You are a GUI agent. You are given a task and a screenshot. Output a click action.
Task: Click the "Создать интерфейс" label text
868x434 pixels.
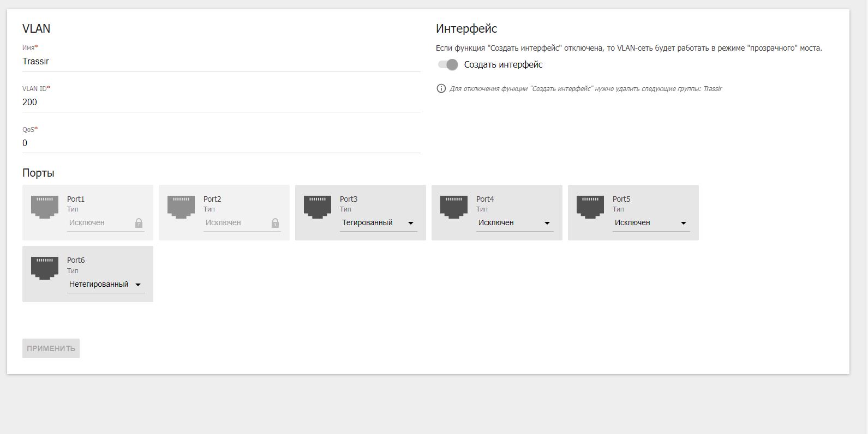(x=503, y=65)
